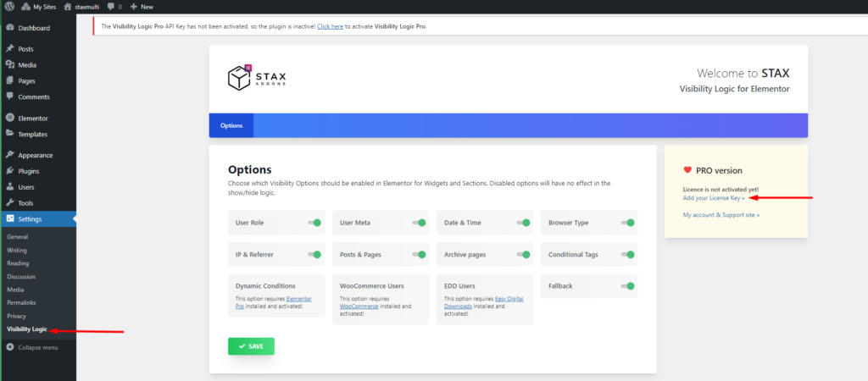Image resolution: width=868 pixels, height=381 pixels.
Task: Click the Users person icon
Action: (9, 187)
